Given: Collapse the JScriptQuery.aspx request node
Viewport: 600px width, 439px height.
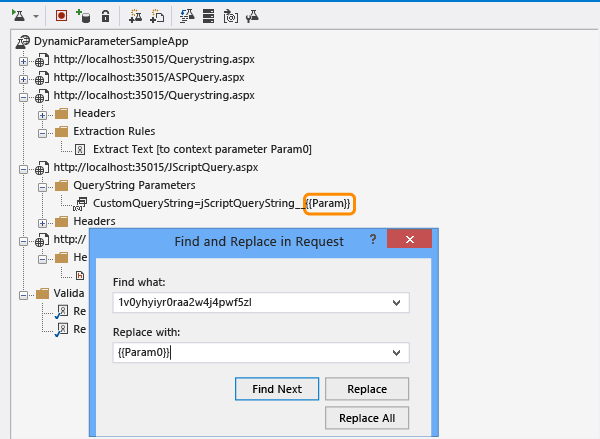Looking at the screenshot, I should [23, 169].
